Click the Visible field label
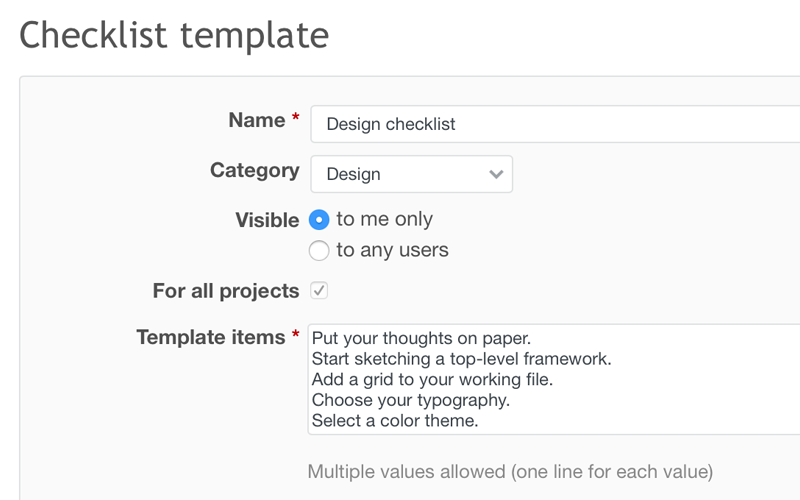Image resolution: width=800 pixels, height=500 pixels. [x=267, y=220]
